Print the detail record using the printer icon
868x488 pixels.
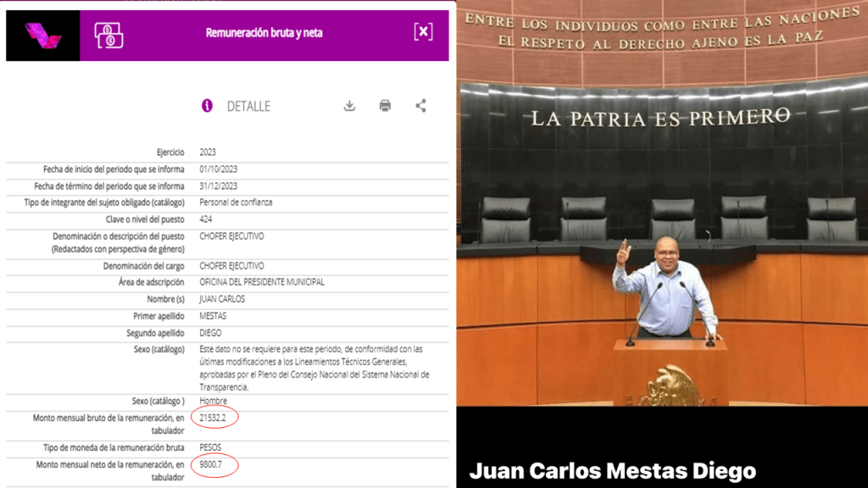pos(385,106)
